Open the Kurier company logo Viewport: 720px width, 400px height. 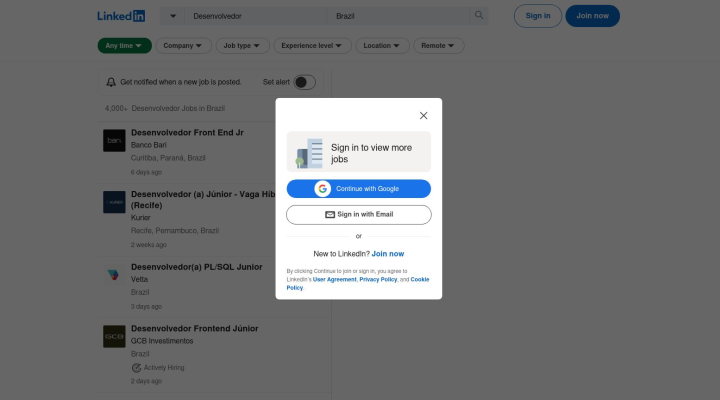tap(114, 202)
